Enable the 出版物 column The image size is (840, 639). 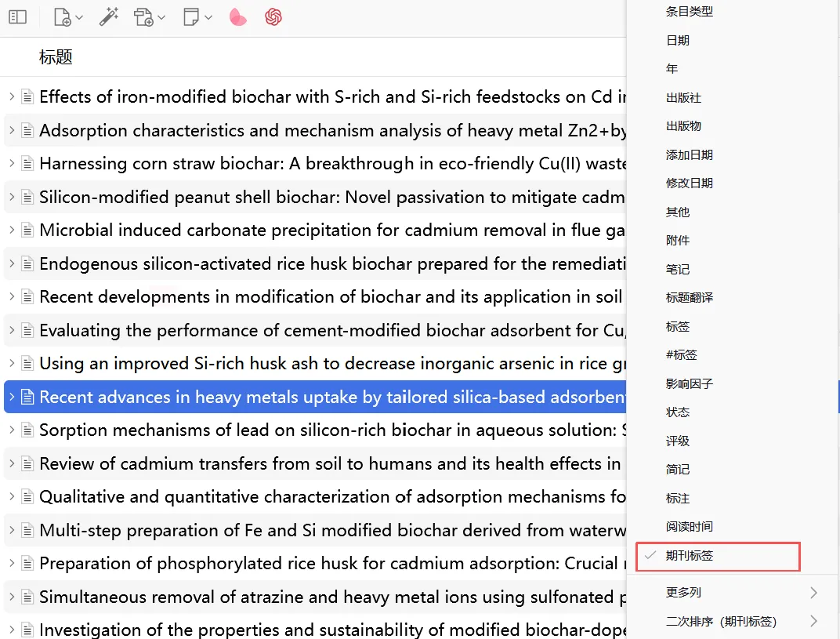pos(683,126)
